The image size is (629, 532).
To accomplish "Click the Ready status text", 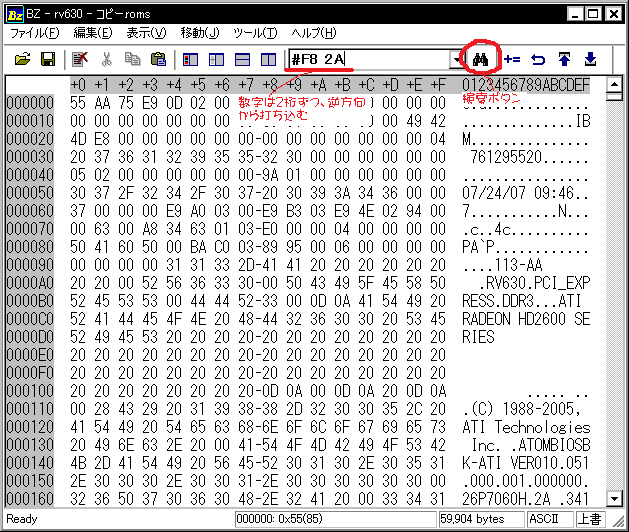I will pyautogui.click(x=22, y=519).
